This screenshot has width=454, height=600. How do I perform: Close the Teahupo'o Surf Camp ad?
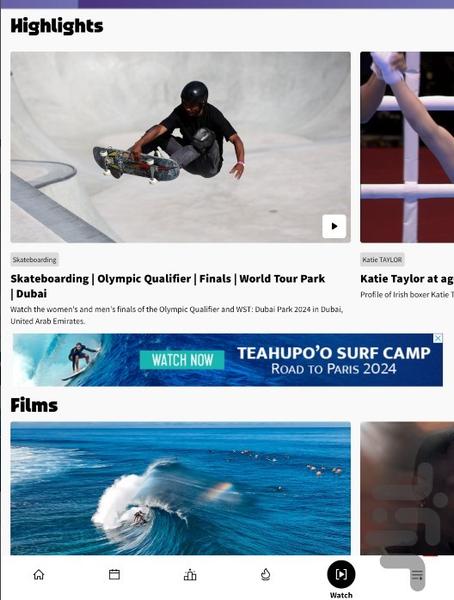coord(438,338)
